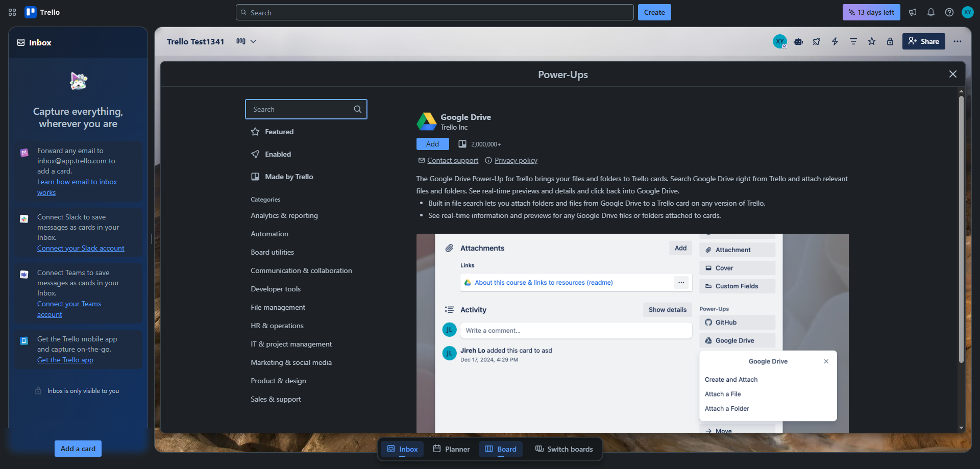Screen dimensions: 980x469
Task: Click Add a card in Inbox
Action: tap(78, 449)
